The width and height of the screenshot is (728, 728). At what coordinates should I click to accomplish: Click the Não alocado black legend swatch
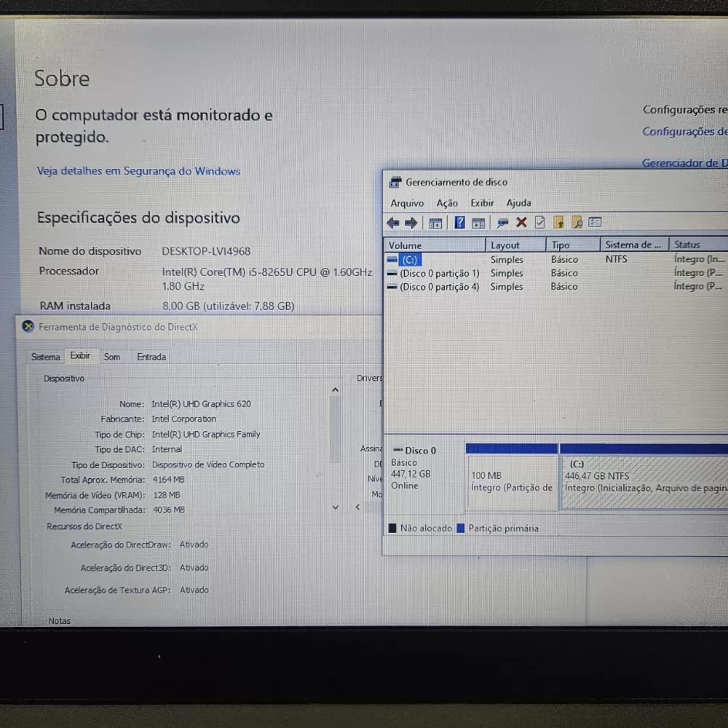[x=392, y=528]
